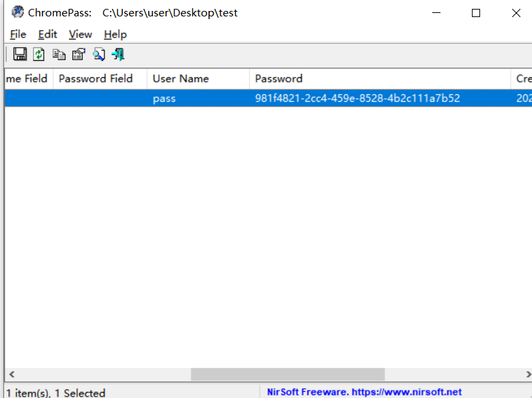This screenshot has width=532, height=398.
Task: Click the password value 981f4821-2cc4 cell
Action: 357,98
